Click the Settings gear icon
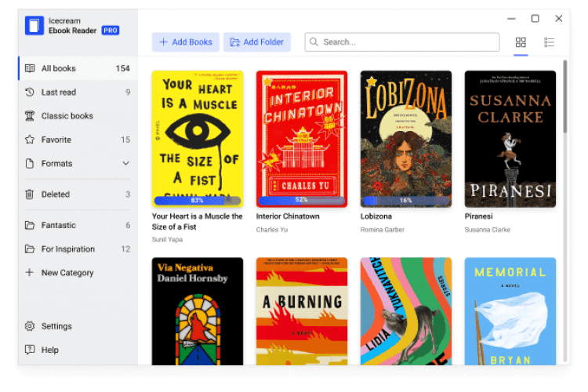The width and height of the screenshot is (588, 392). [30, 326]
